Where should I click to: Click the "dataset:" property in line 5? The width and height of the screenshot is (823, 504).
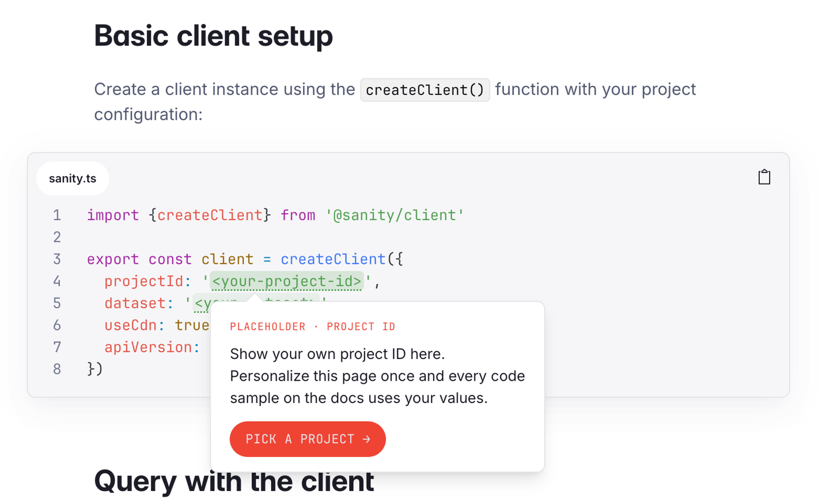[x=139, y=303]
